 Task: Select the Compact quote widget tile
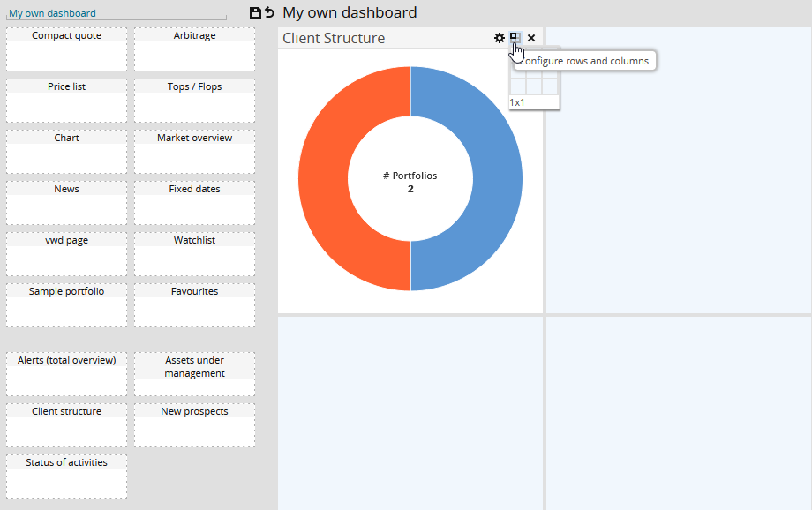[67, 49]
